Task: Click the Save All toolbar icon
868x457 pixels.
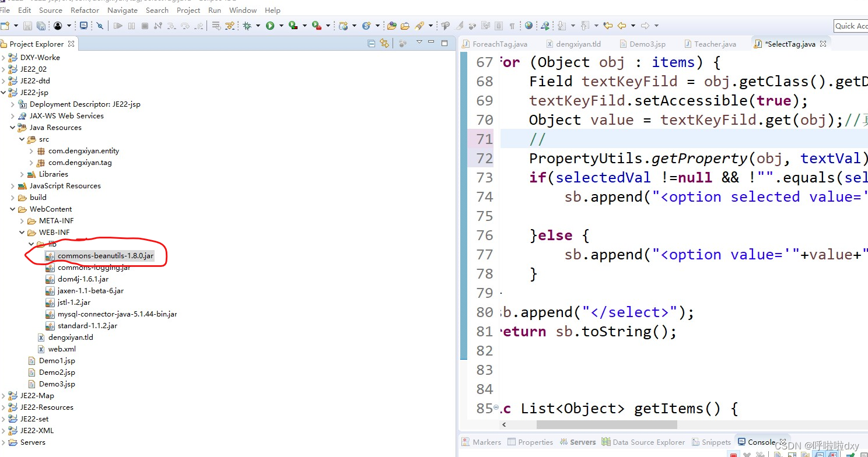Action: [x=41, y=26]
